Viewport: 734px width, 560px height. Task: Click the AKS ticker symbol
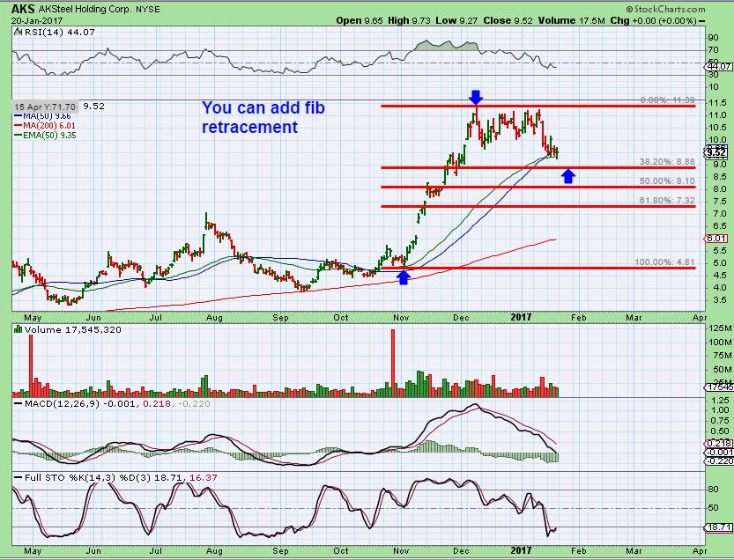[22, 9]
